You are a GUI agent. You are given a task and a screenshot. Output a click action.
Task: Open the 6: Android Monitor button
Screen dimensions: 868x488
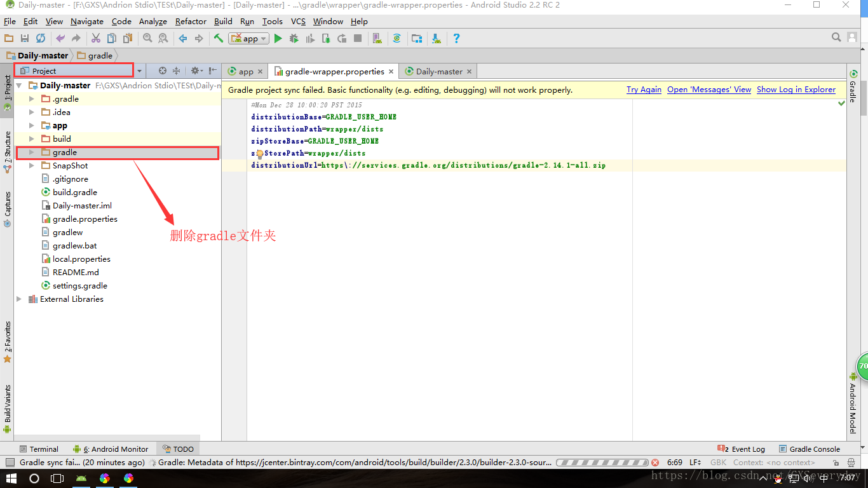[111, 449]
